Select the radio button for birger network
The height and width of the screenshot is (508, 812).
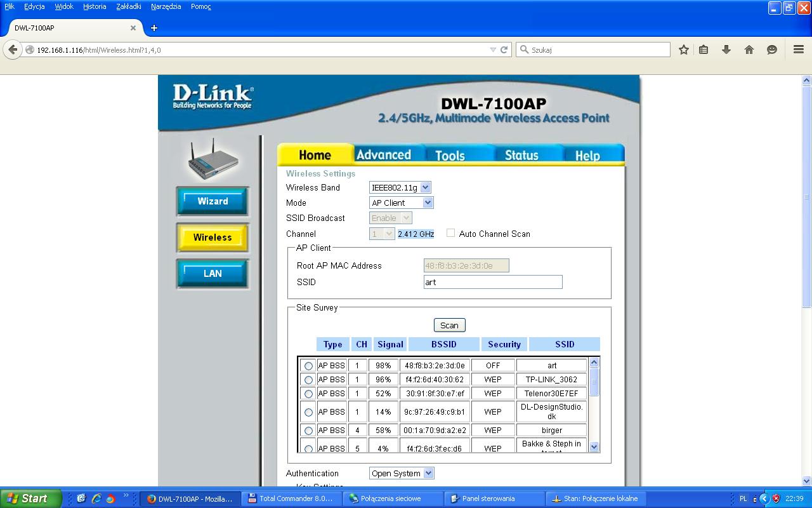(308, 431)
